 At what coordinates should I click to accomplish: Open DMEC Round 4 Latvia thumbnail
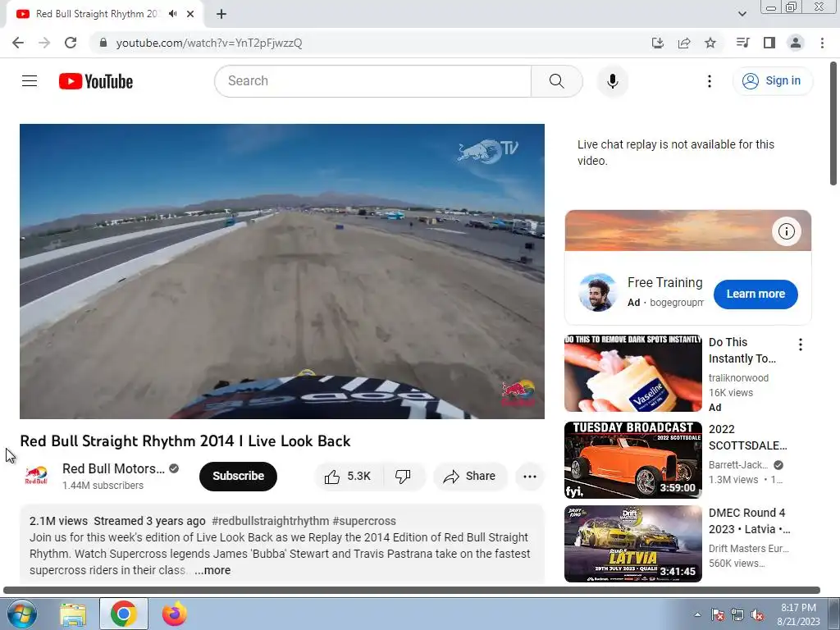[632, 544]
